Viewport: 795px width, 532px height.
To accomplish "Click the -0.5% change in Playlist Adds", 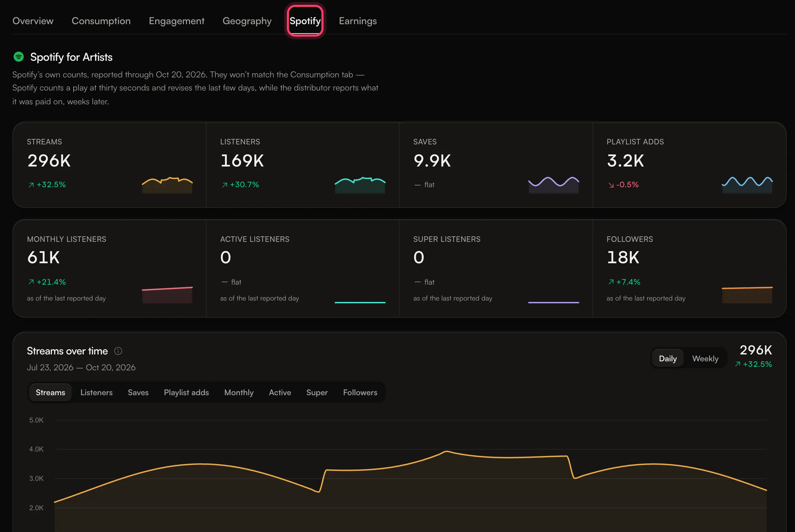I will pyautogui.click(x=624, y=185).
